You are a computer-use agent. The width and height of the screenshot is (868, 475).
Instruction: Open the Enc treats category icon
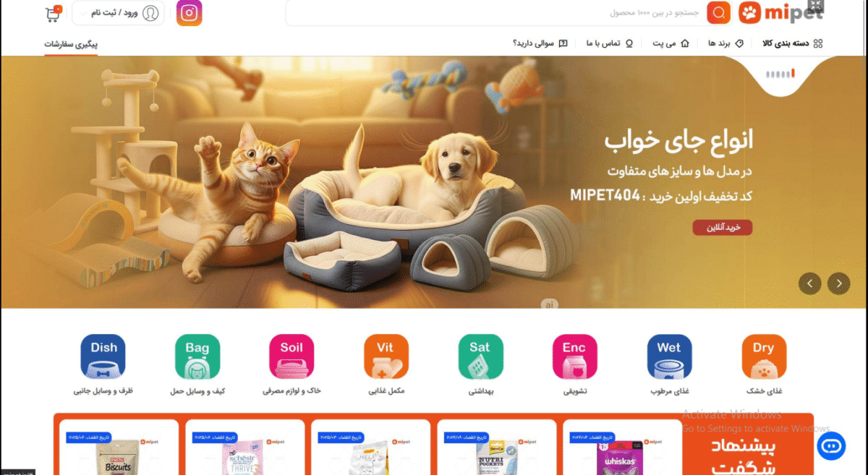tap(574, 356)
